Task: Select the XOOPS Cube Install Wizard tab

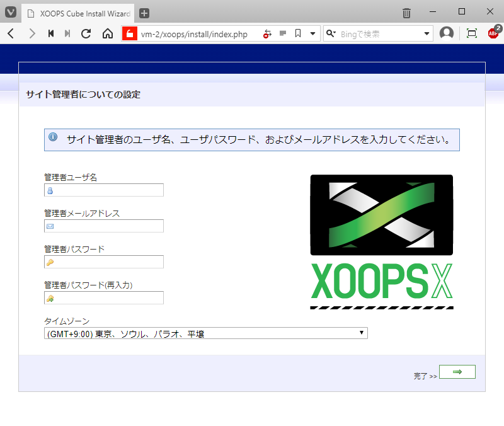Action: click(x=78, y=13)
